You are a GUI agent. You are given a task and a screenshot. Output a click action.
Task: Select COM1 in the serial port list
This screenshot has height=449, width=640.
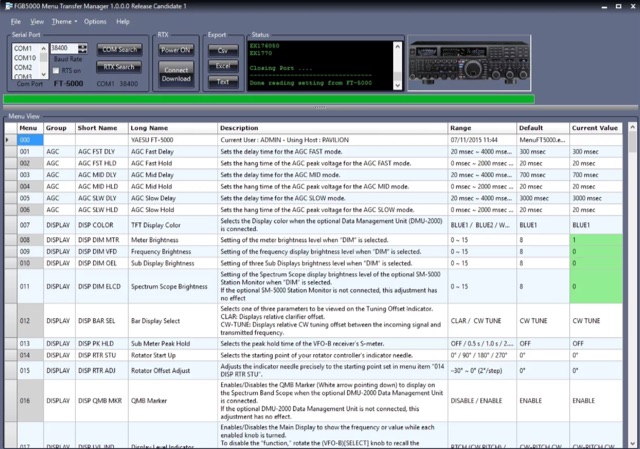[x=24, y=48]
